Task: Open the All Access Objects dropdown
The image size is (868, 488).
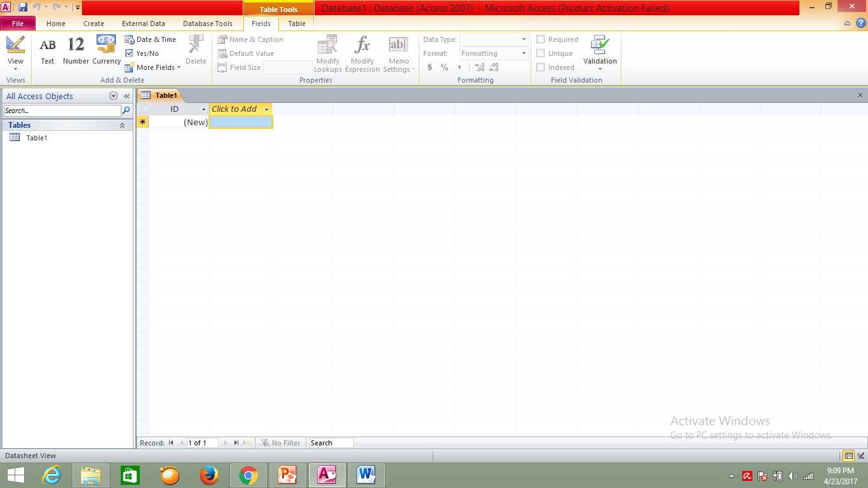Action: [113, 96]
